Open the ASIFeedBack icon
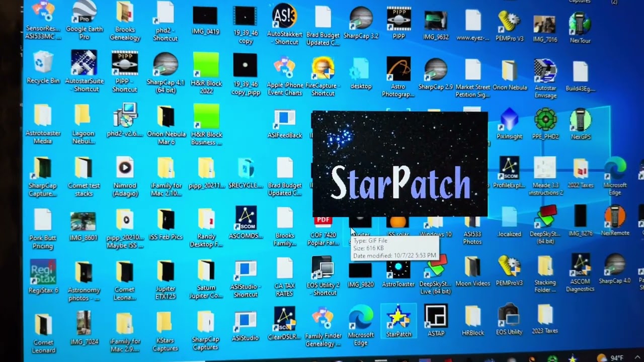The image size is (644, 362). [285, 124]
